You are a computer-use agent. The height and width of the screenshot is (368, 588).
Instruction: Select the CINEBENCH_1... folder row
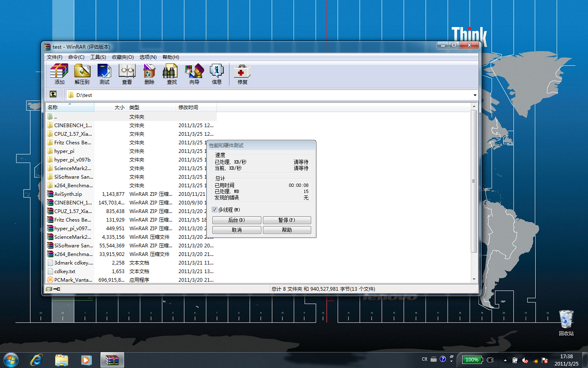click(x=131, y=126)
